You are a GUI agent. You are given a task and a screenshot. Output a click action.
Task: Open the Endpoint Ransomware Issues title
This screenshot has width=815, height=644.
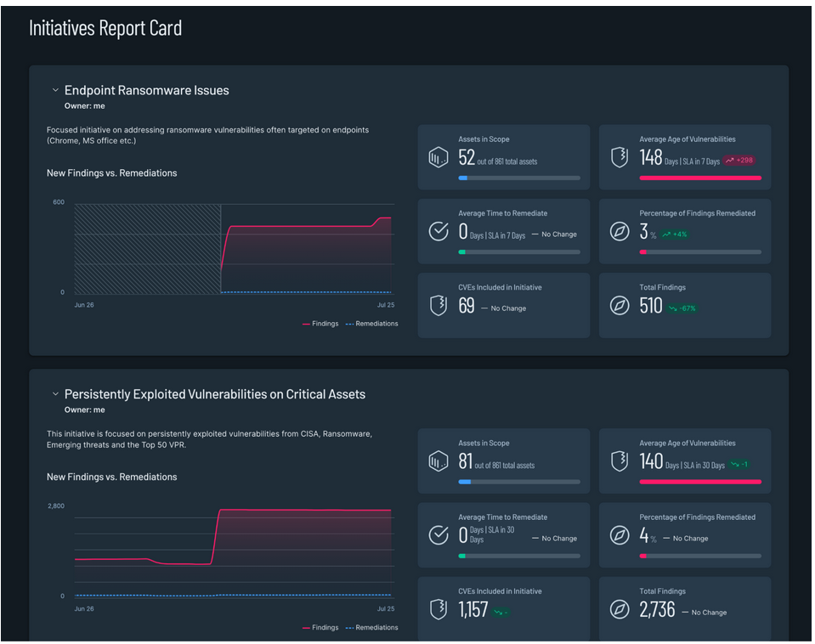[x=146, y=90]
